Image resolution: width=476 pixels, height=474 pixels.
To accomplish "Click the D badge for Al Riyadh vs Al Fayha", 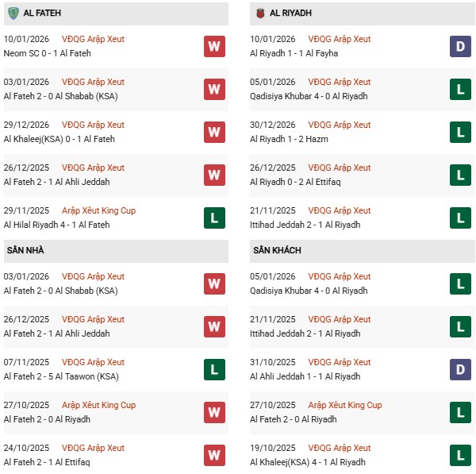I will click(461, 46).
